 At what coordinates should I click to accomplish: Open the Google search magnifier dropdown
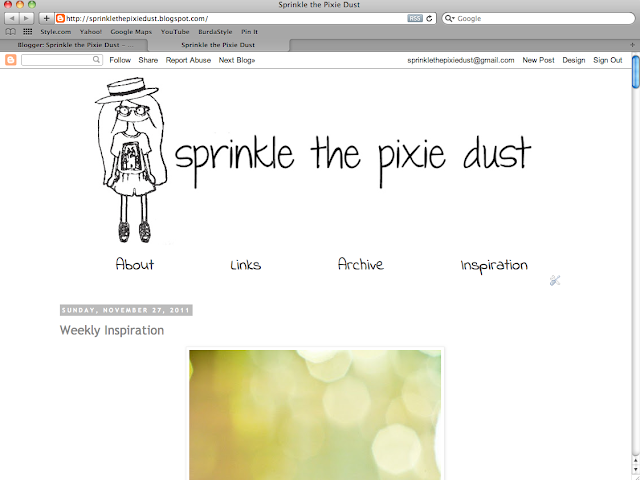[x=449, y=18]
